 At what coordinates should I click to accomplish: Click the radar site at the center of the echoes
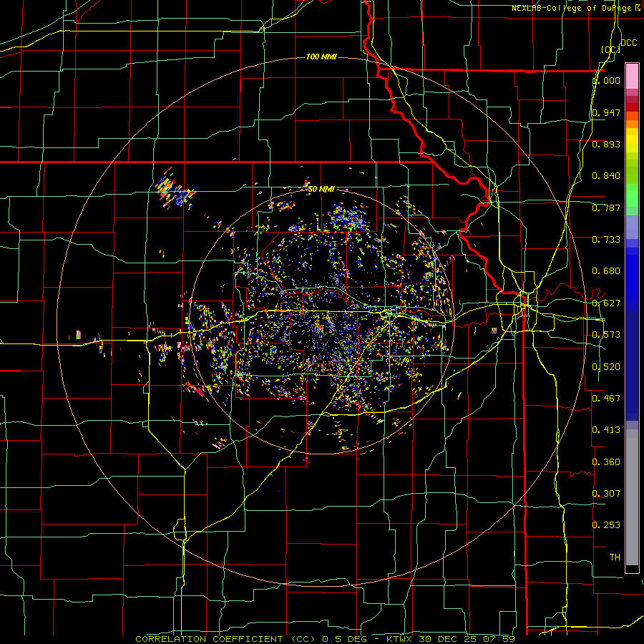click(x=321, y=326)
